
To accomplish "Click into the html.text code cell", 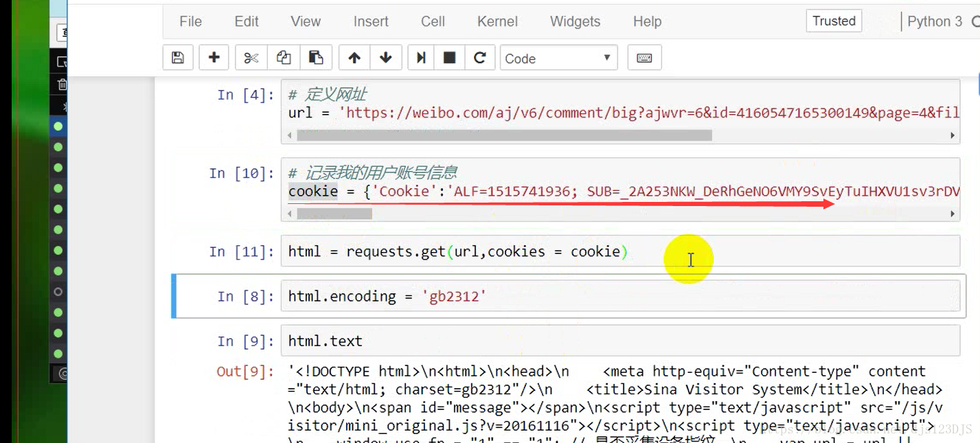I will (620, 341).
